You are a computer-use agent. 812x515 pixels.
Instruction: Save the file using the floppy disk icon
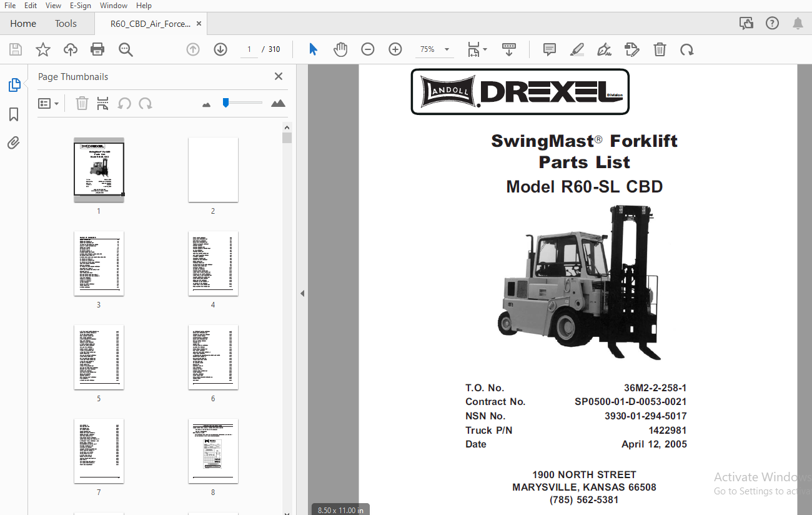pyautogui.click(x=16, y=49)
